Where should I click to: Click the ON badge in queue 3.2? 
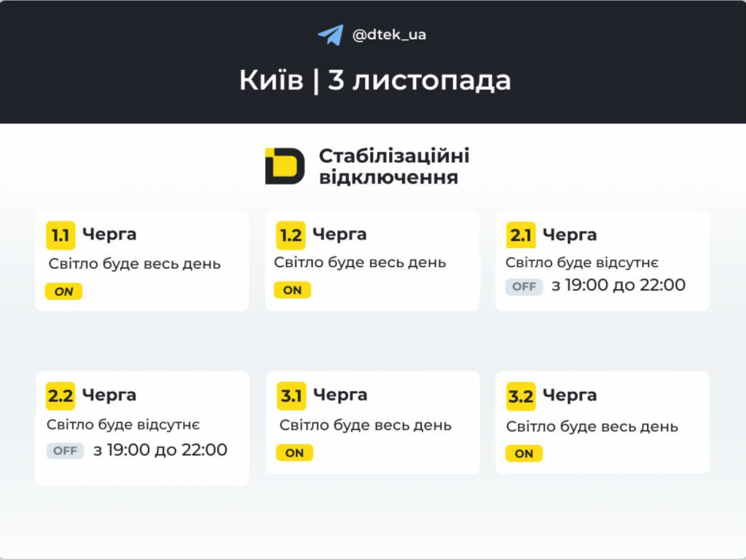524,454
